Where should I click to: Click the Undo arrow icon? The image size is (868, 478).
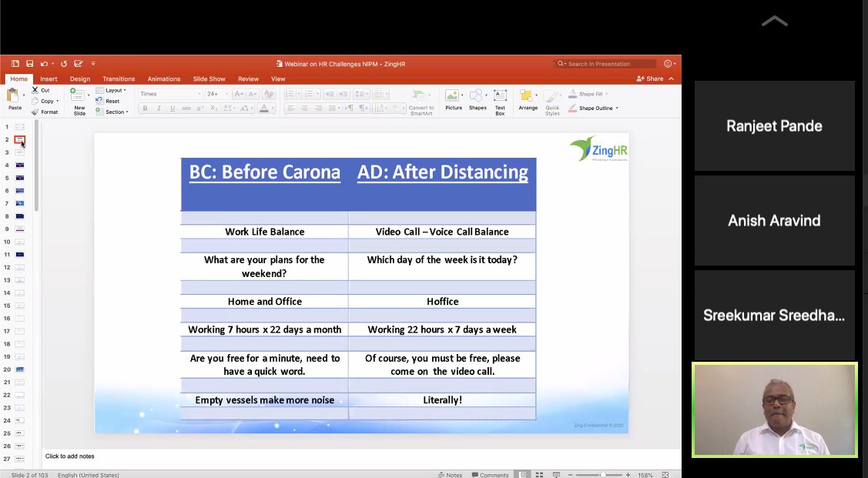click(44, 64)
